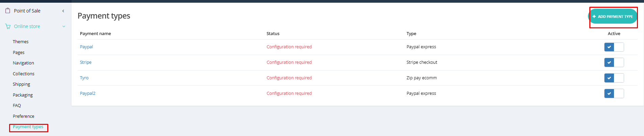Image resolution: width=644 pixels, height=136 pixels.
Task: Open the Paypal2 payment link
Action: tap(88, 93)
